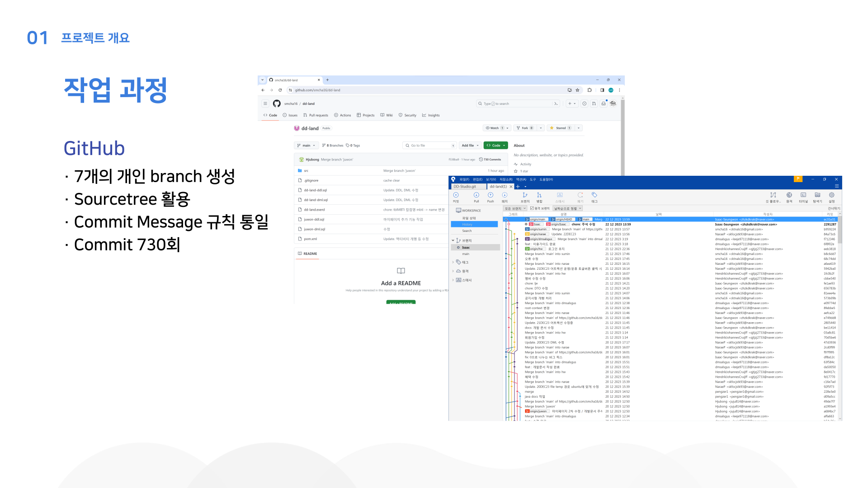The width and height of the screenshot is (868, 488).
Task: Open the Sourcetree hamburger menu
Action: coord(836,186)
